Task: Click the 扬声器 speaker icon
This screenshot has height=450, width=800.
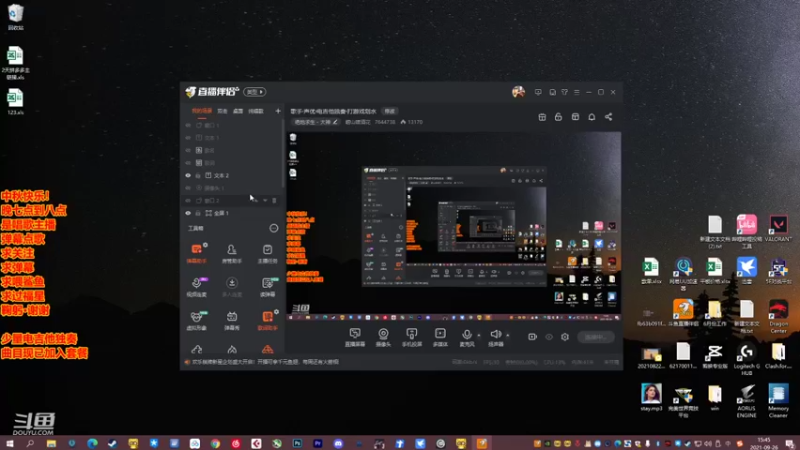Action: 495,337
